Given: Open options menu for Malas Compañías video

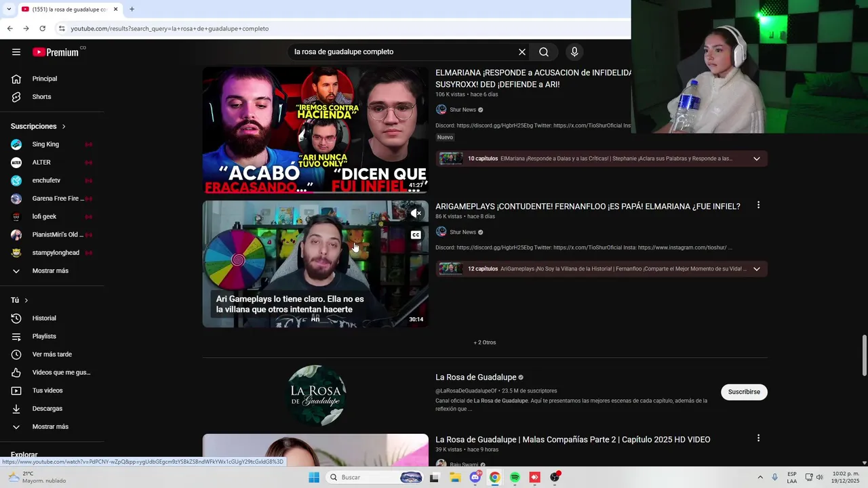Looking at the screenshot, I should [758, 438].
